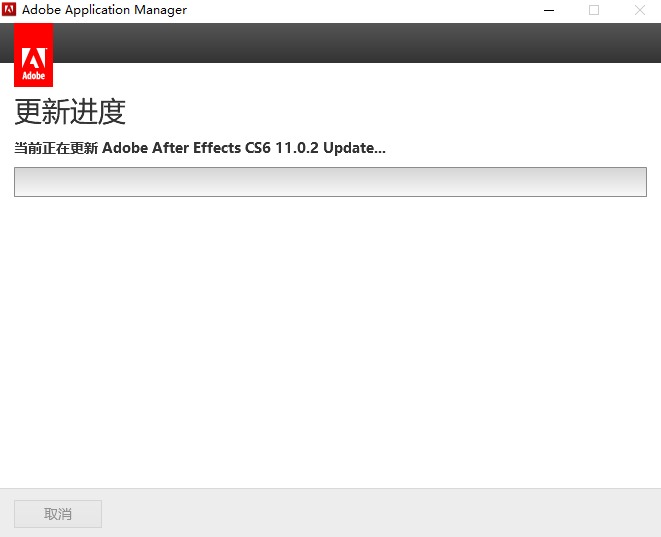
Task: Click the 更新进度 heading
Action: tap(70, 112)
